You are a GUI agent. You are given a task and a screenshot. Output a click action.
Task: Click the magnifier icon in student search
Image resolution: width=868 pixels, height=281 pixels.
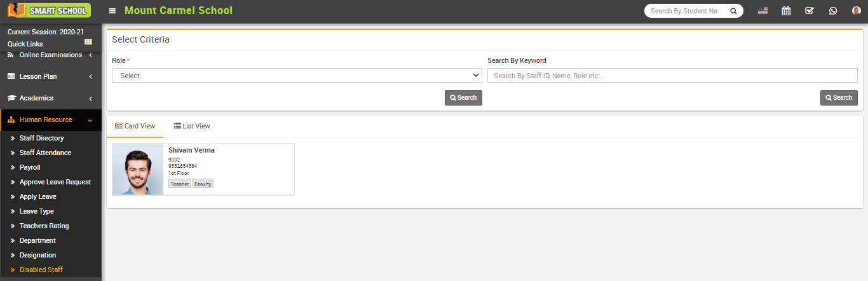coord(733,11)
